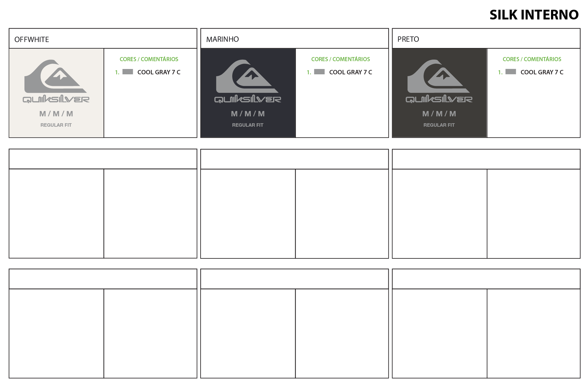This screenshot has height=392, width=588.
Task: Click the Cool Gray swatch under OFFWHITE
Action: click(x=128, y=72)
